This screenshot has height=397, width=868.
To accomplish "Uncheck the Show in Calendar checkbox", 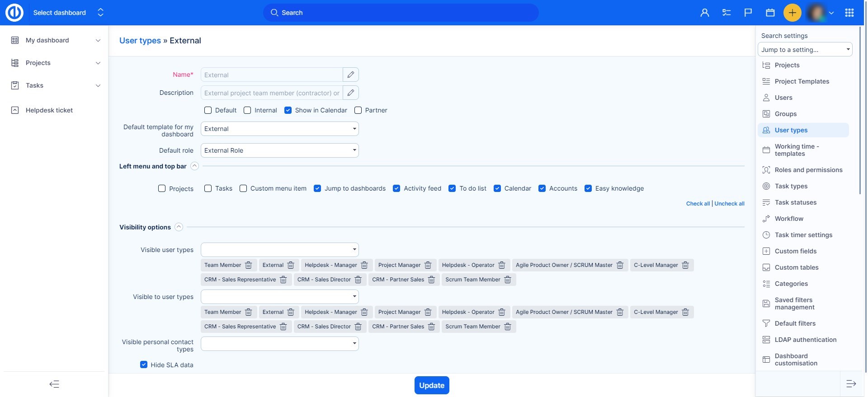I will (288, 110).
